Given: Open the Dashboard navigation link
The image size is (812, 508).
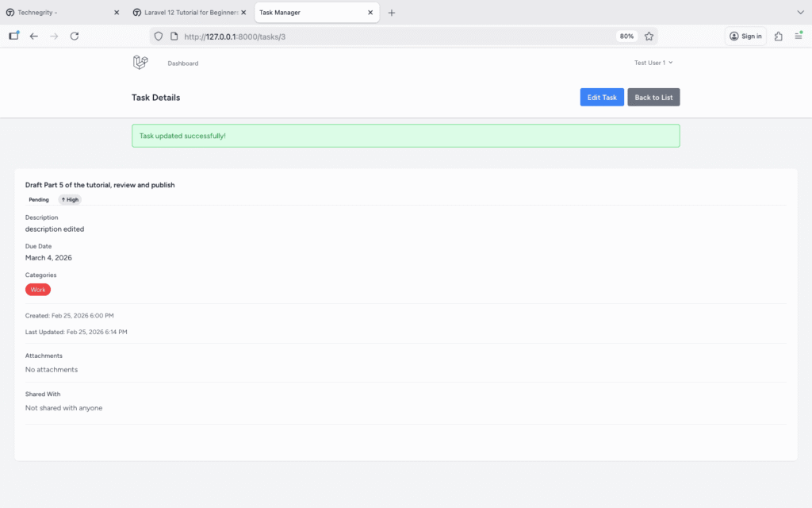Looking at the screenshot, I should (182, 63).
